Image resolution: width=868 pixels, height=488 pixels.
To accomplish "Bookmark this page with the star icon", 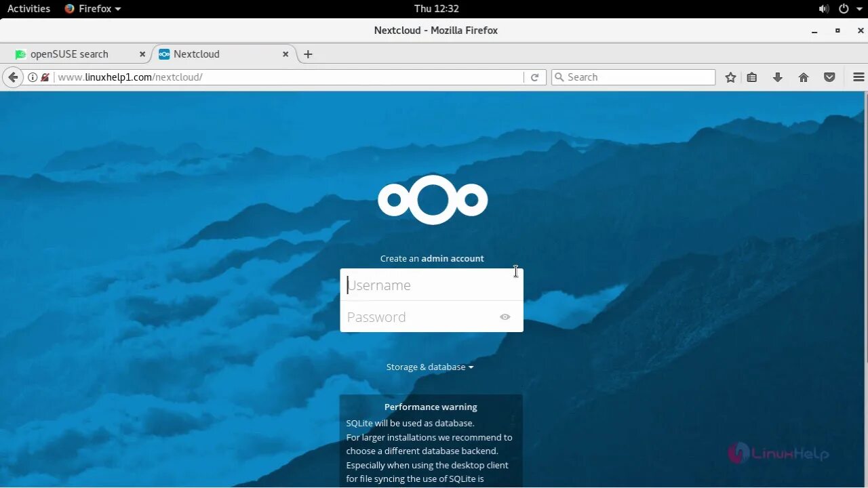I will click(730, 77).
